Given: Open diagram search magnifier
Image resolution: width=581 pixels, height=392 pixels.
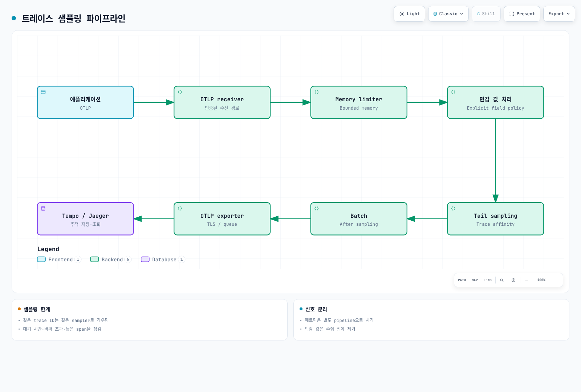Looking at the screenshot, I should [x=502, y=280].
